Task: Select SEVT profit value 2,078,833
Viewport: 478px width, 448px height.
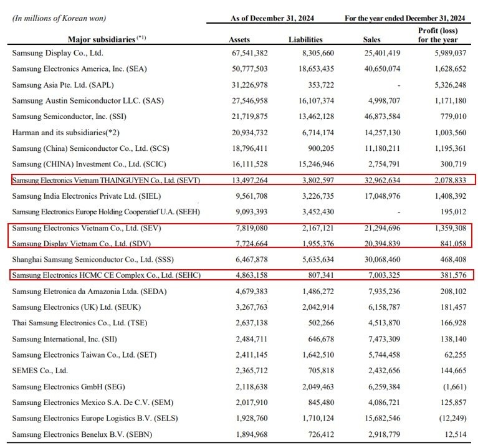Action: tap(451, 181)
